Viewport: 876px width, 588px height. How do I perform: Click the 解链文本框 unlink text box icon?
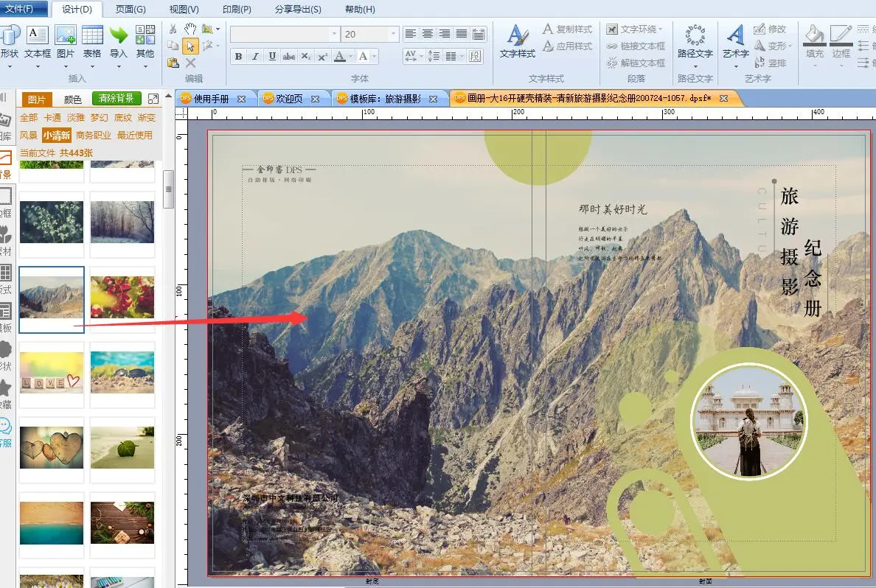(x=612, y=63)
